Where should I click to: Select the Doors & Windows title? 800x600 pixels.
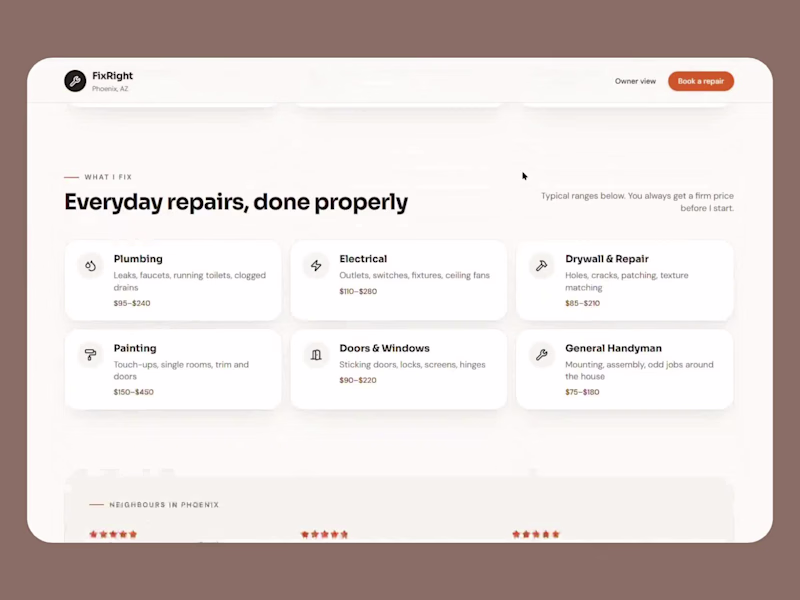point(385,348)
